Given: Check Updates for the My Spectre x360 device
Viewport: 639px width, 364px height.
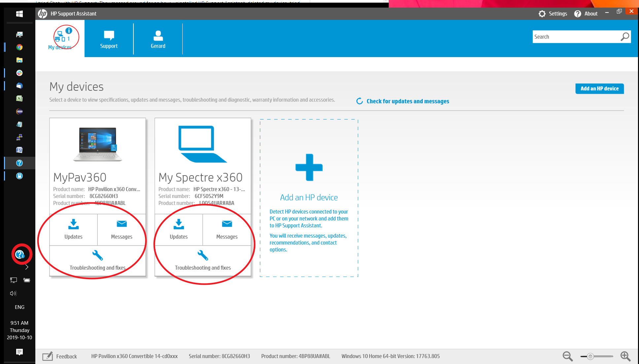Looking at the screenshot, I should pyautogui.click(x=179, y=229).
